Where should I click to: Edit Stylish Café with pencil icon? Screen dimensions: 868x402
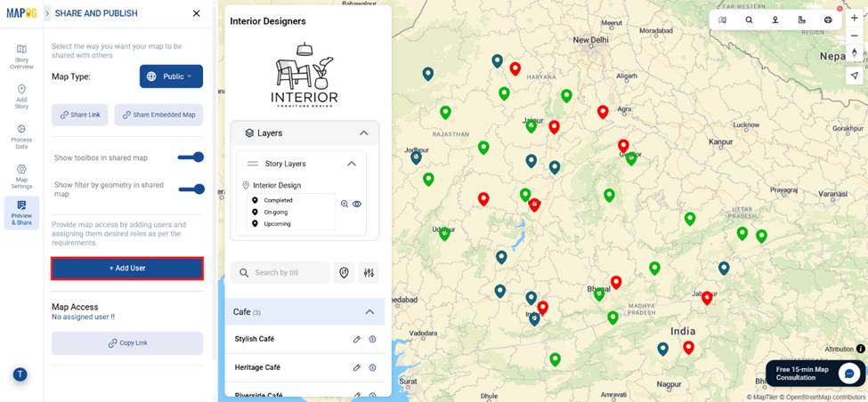(357, 339)
